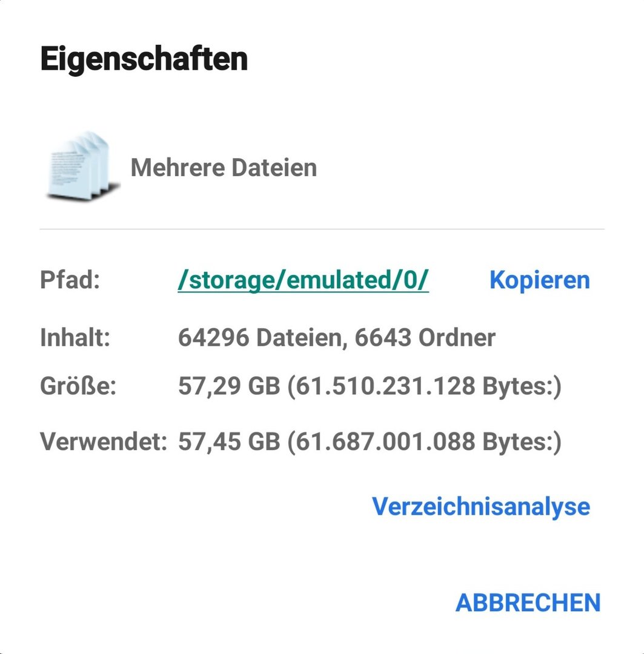Copy the path with Kopieren
The width and height of the screenshot is (644, 654).
539,280
